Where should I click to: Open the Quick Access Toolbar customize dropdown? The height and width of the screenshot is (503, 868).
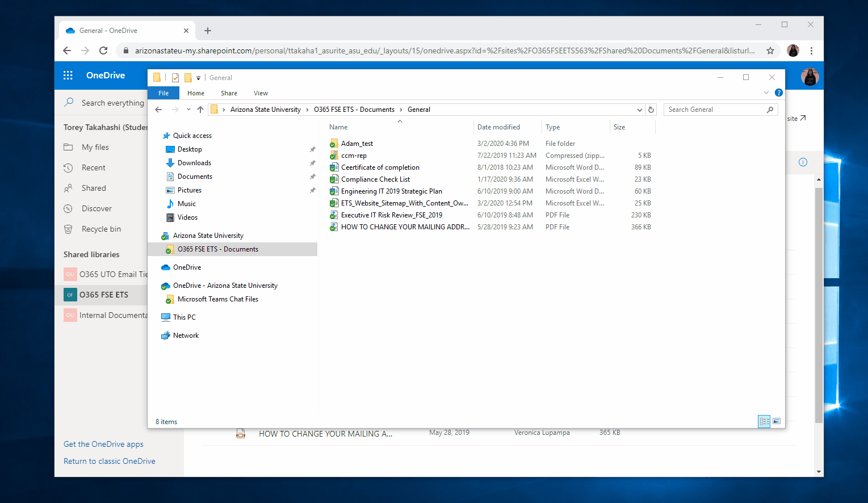pos(198,78)
